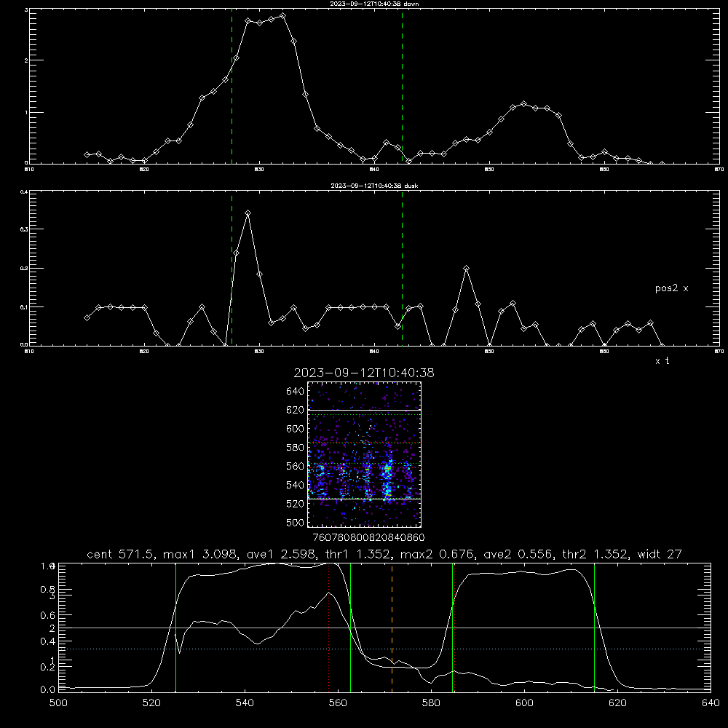Click the 'pos2 x' label

coord(671,288)
